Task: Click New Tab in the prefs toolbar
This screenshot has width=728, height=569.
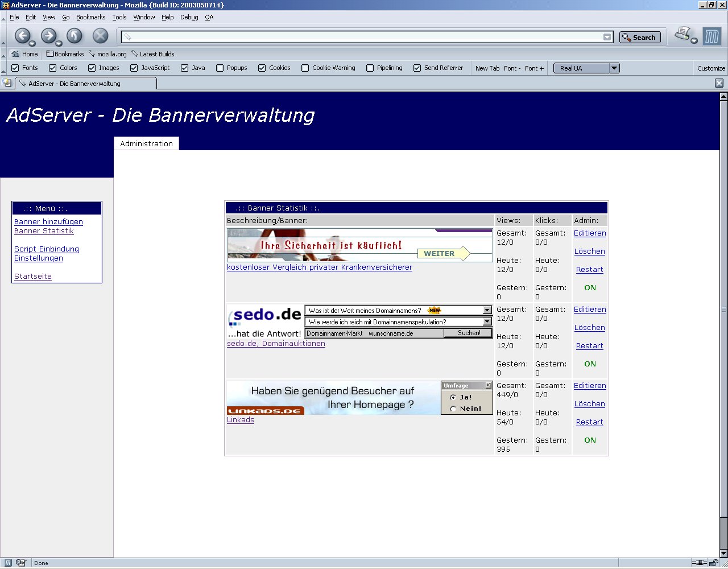Action: (487, 68)
